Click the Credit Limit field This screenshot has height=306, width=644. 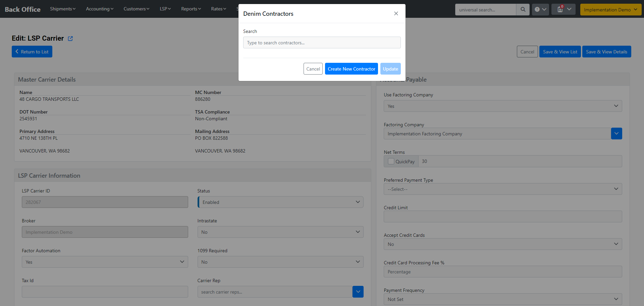(503, 217)
